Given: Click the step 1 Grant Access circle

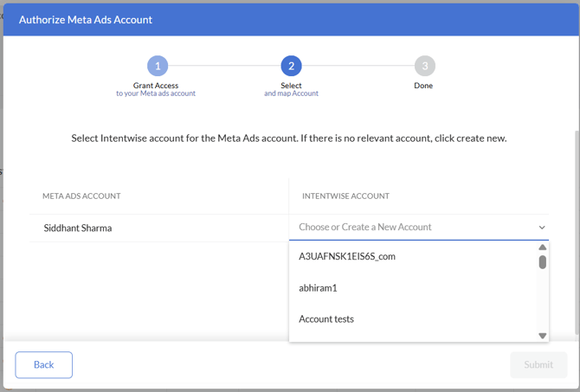Looking at the screenshot, I should point(158,66).
